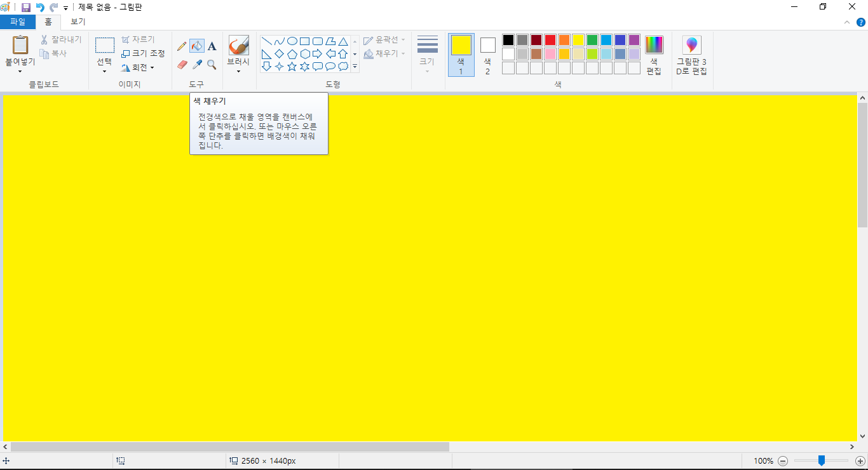Open the File menu

[18, 22]
